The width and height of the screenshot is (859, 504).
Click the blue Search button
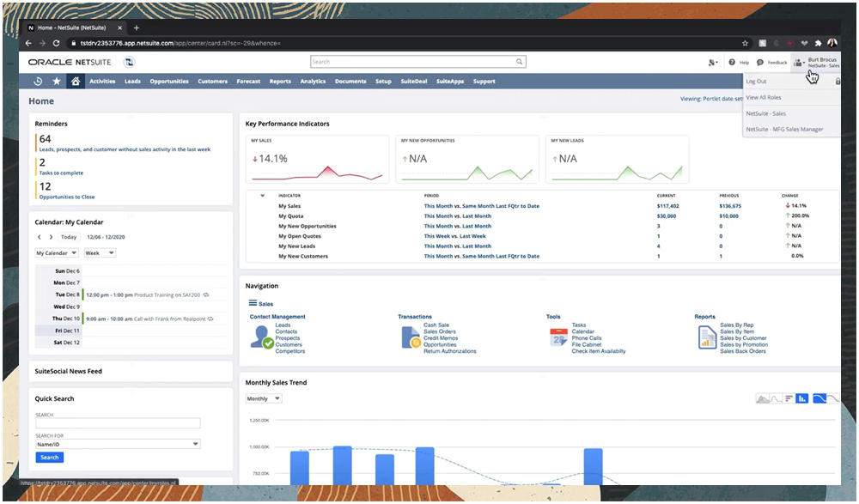coord(49,458)
